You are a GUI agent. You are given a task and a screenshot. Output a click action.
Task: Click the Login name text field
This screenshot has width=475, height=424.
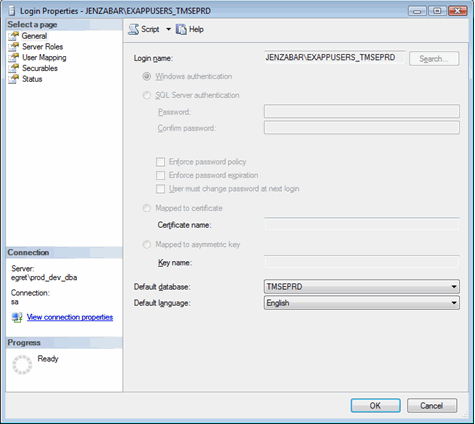[x=335, y=58]
